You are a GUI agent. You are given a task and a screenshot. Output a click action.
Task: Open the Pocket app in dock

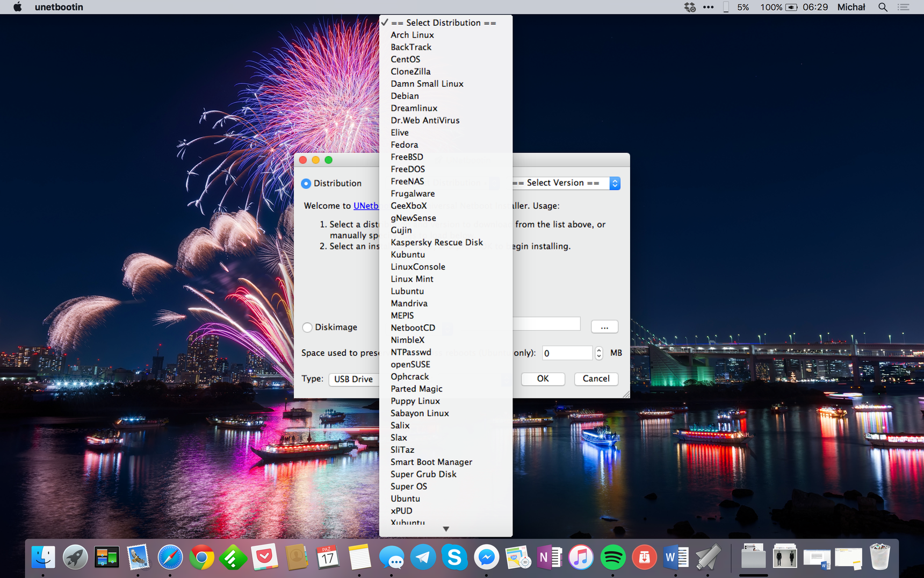coord(264,557)
